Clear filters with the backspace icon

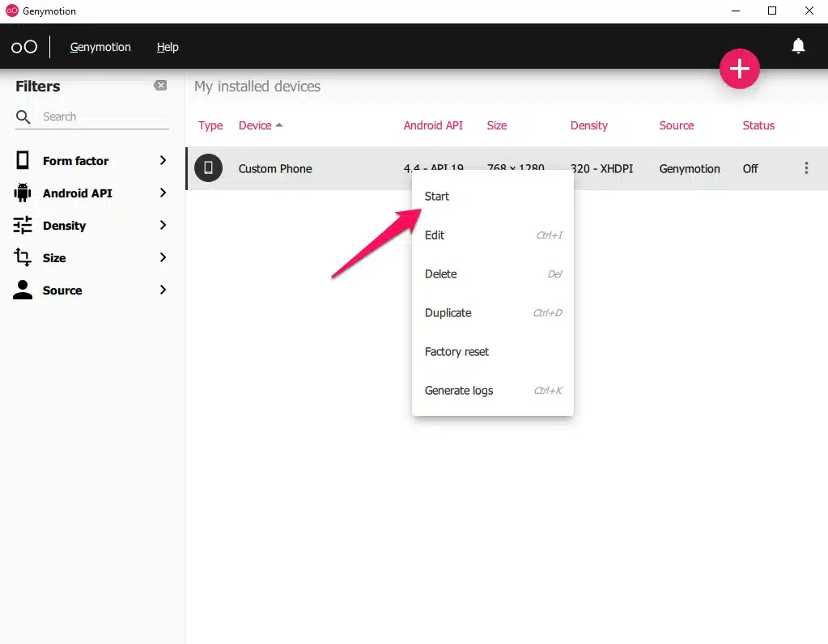tap(160, 86)
